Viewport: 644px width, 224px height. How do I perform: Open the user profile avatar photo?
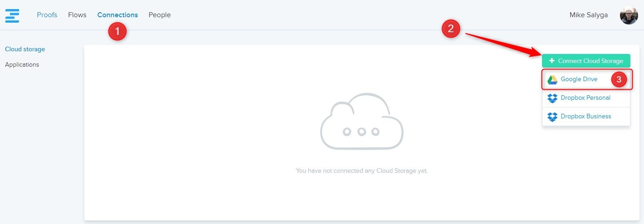pyautogui.click(x=629, y=15)
